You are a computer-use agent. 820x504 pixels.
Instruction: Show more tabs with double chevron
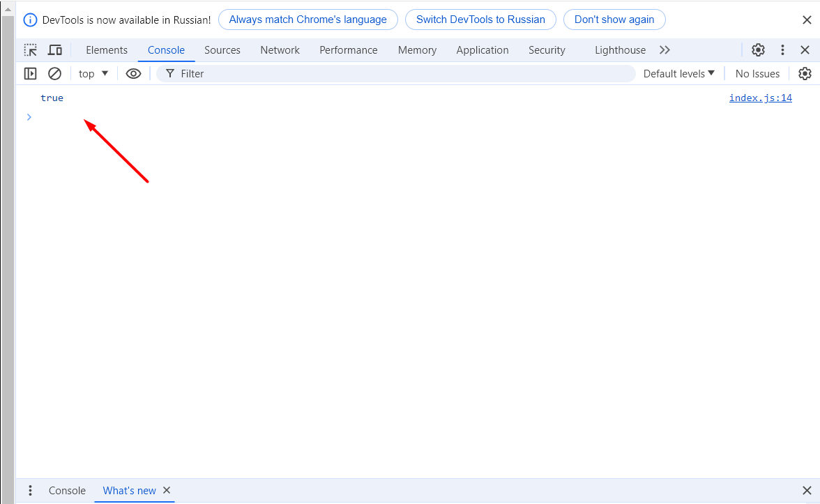[665, 50]
